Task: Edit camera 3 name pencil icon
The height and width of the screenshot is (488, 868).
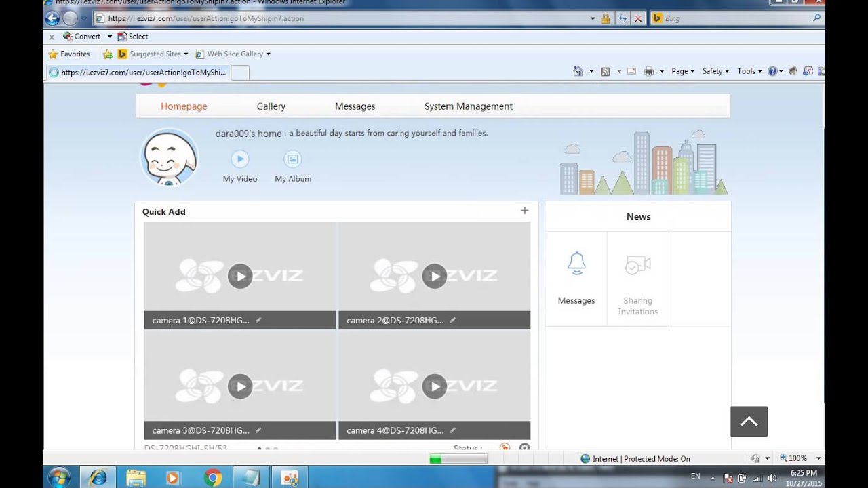Action: point(258,430)
